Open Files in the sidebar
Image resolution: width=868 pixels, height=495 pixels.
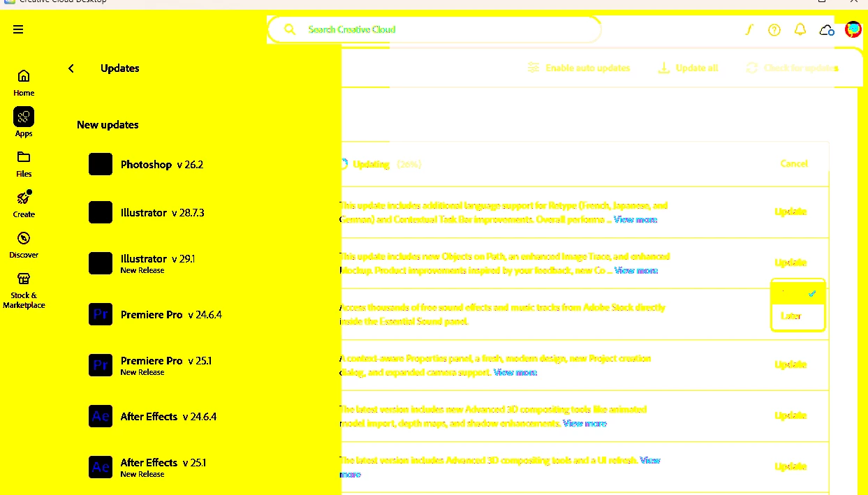point(24,163)
